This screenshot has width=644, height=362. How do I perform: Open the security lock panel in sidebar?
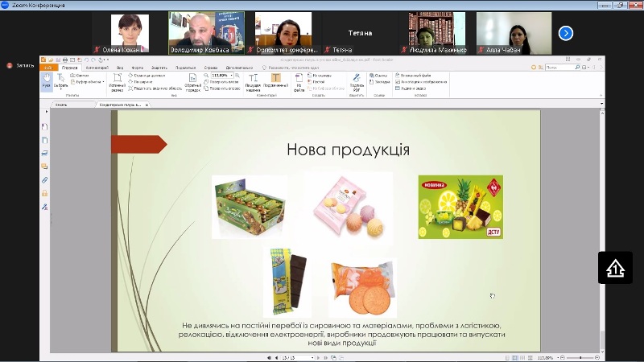click(45, 193)
